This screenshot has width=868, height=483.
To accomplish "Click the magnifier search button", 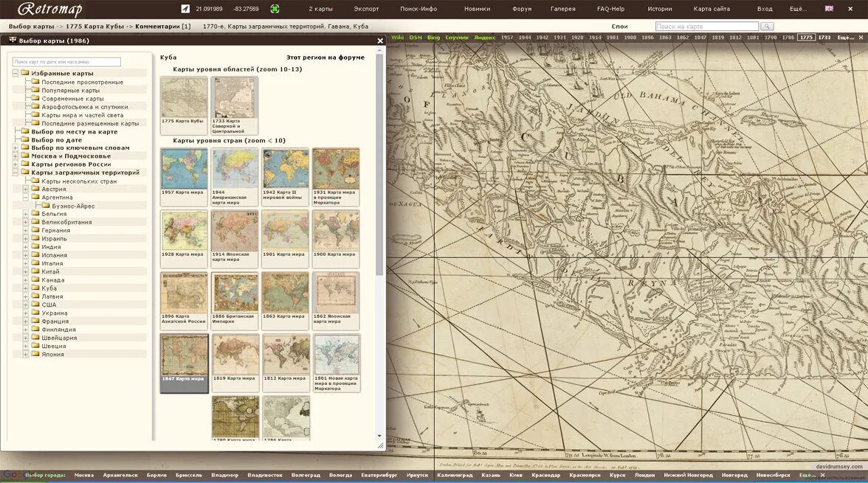I will 767,27.
